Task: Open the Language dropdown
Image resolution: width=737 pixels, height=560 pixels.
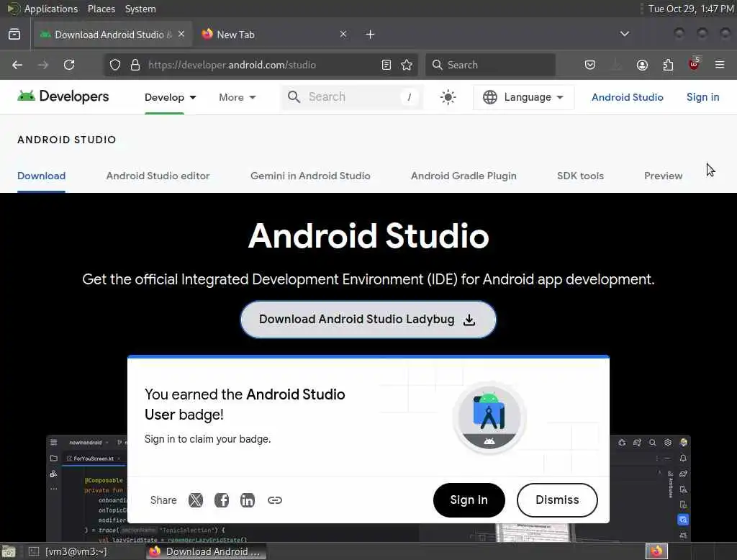Action: pos(523,97)
